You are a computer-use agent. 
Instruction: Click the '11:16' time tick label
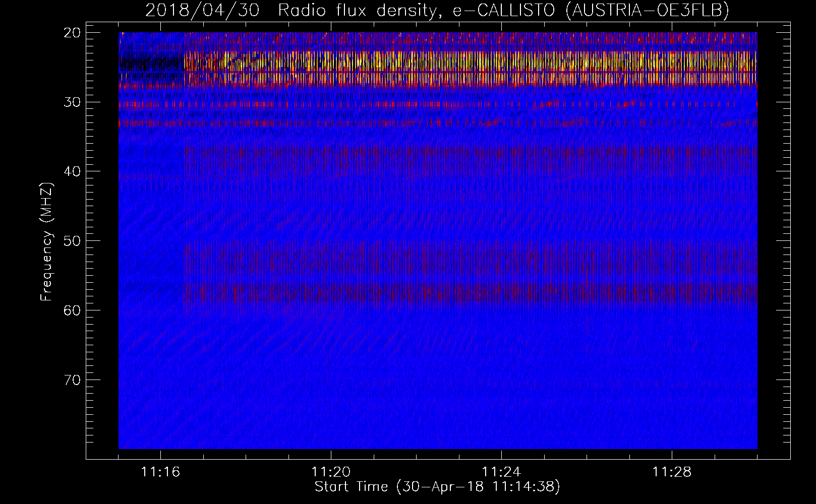pos(160,472)
